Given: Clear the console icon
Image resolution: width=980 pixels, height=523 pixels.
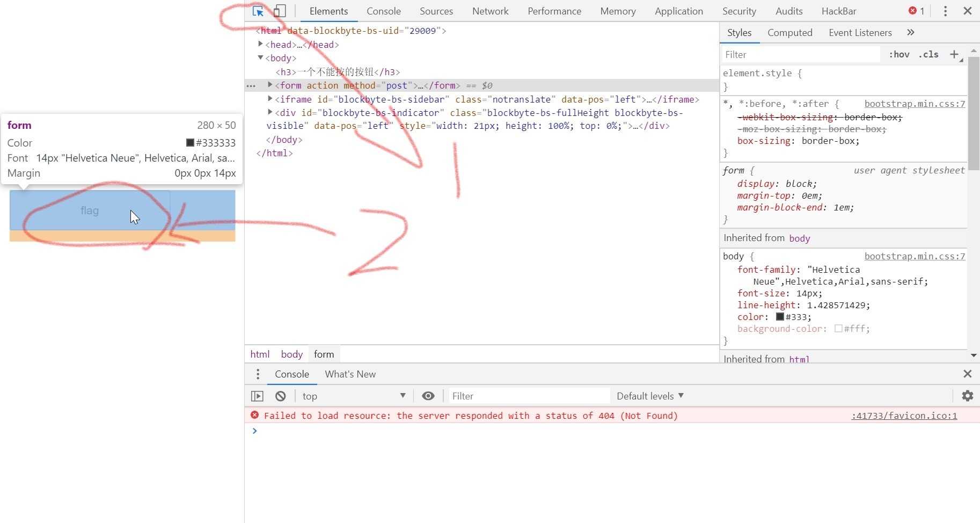Looking at the screenshot, I should tap(280, 396).
